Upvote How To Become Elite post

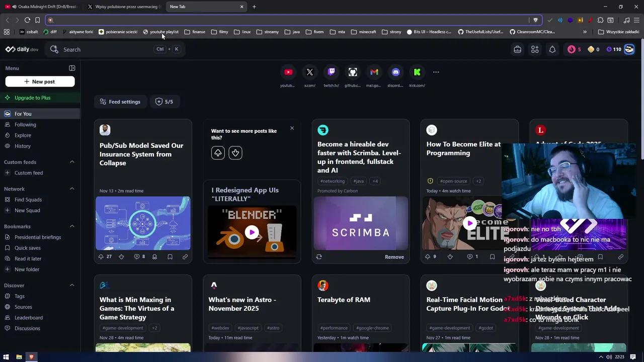(x=431, y=256)
